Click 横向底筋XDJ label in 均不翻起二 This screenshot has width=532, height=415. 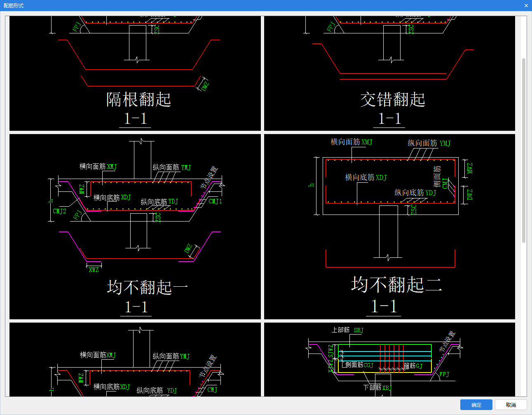pyautogui.click(x=366, y=177)
